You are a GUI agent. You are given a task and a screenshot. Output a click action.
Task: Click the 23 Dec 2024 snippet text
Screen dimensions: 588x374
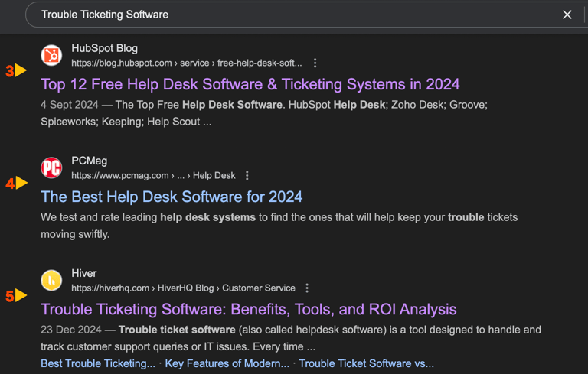pyautogui.click(x=291, y=338)
